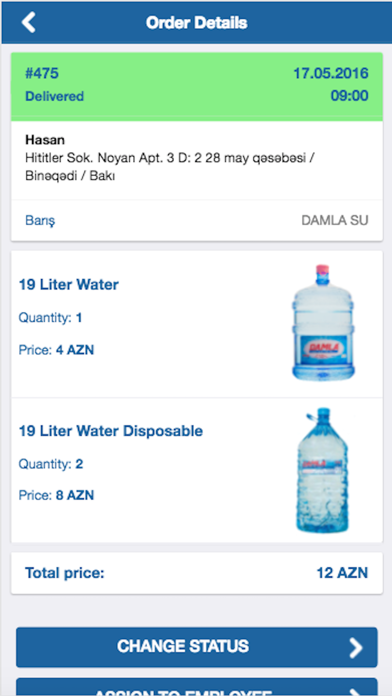Open the 19 Liter Water Disposable title
The width and height of the screenshot is (392, 696).
click(111, 431)
